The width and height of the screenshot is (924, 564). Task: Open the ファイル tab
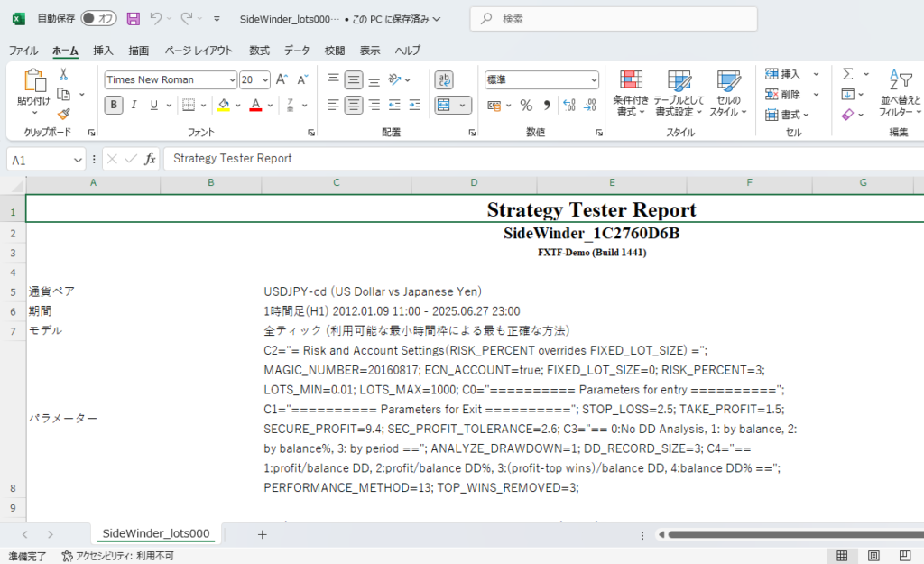tap(23, 51)
